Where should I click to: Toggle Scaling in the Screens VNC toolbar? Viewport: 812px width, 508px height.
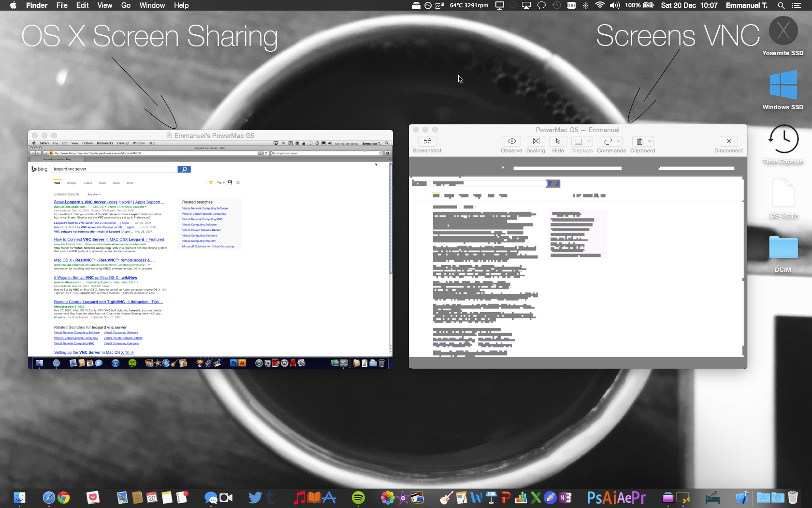536,141
